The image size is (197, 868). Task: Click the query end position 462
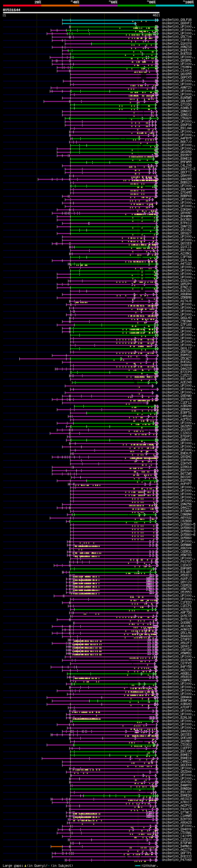(x=155, y=15)
